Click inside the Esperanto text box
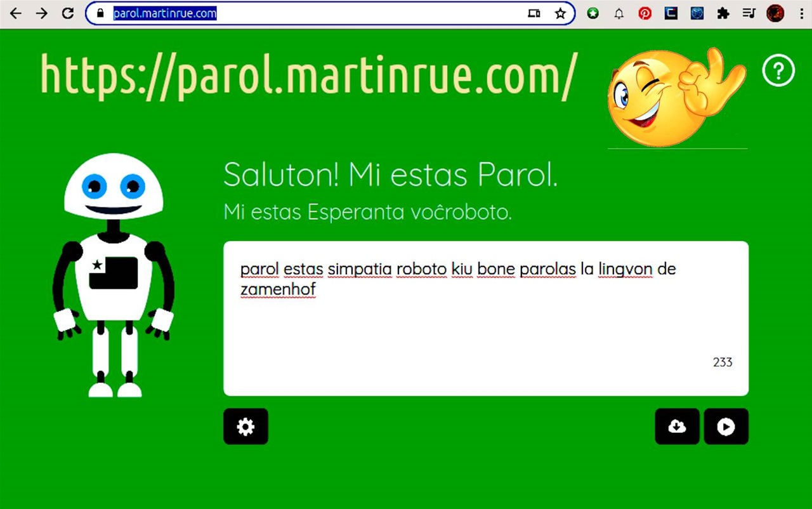This screenshot has width=812, height=509. click(x=486, y=319)
